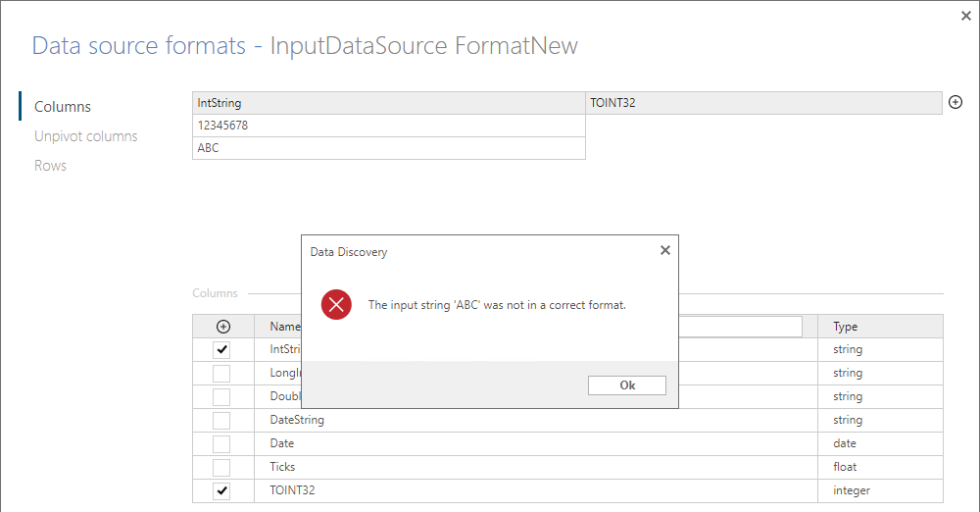Click the error message text about 'ABC'
Screen dimensions: 980x512
point(497,305)
